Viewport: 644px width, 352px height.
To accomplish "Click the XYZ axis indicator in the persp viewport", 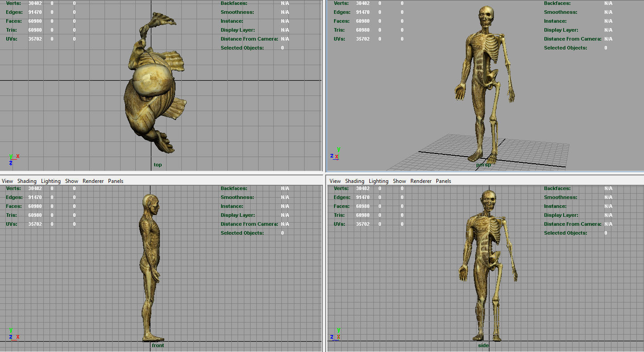I will 335,153.
